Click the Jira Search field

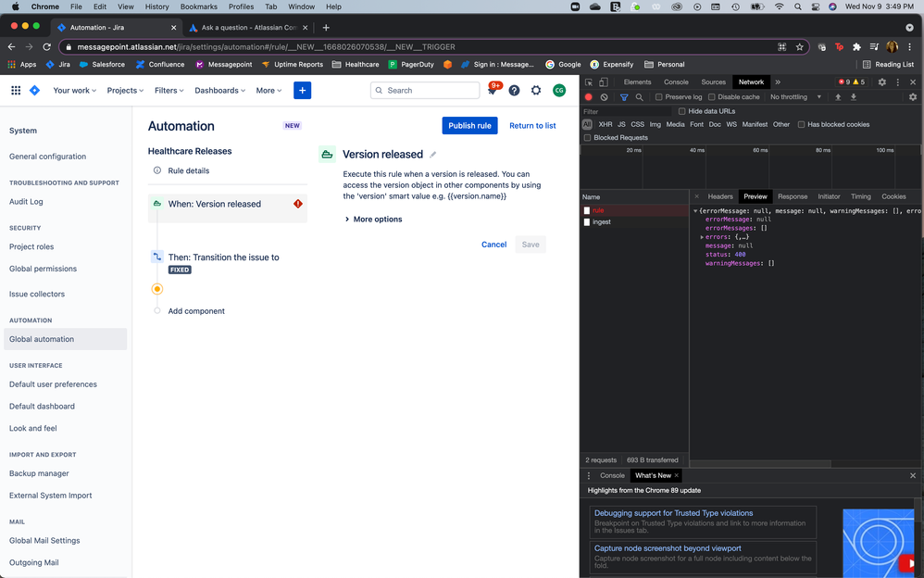pos(425,90)
